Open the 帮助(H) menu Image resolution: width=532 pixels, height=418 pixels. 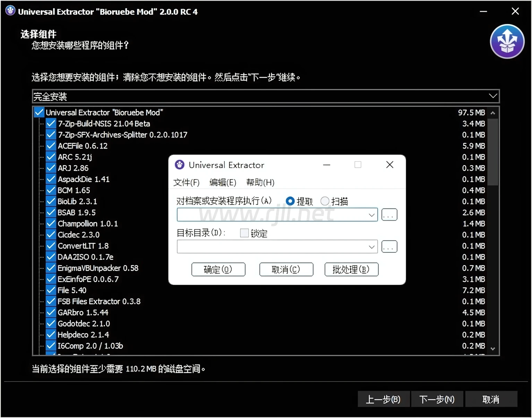pos(260,182)
